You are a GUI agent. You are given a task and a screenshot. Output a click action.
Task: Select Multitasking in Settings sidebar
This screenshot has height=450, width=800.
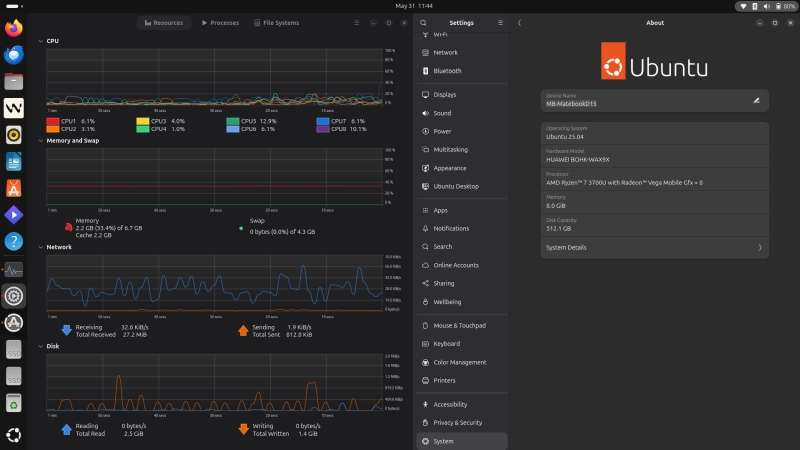(x=462, y=149)
